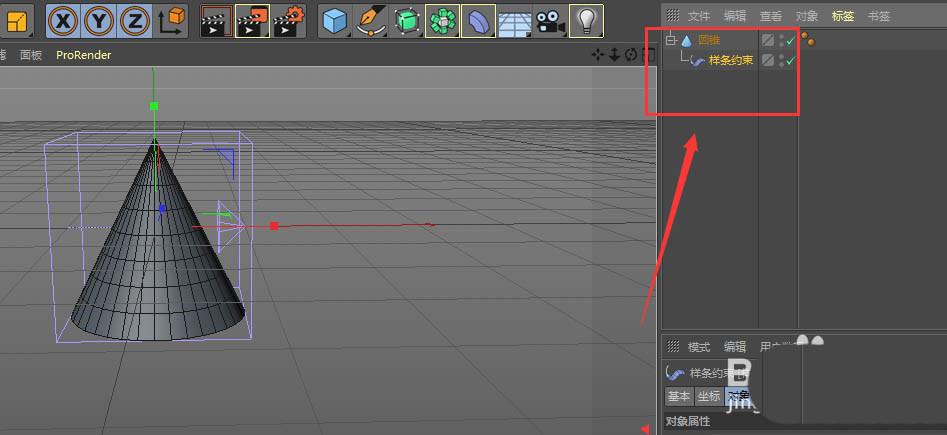Open object manager 文件 menu
Screen dimensions: 947x435
699,16
